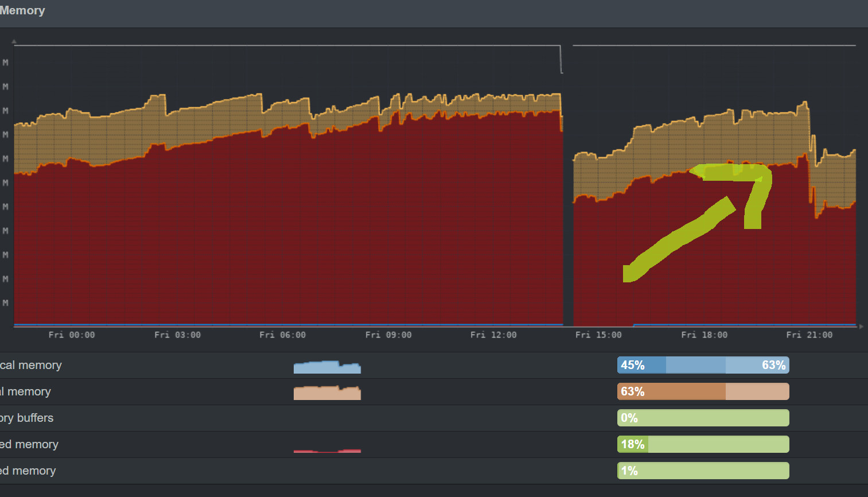868x497 pixels.
Task: Click the thin blue line along the graph bottom
Action: pos(287,324)
